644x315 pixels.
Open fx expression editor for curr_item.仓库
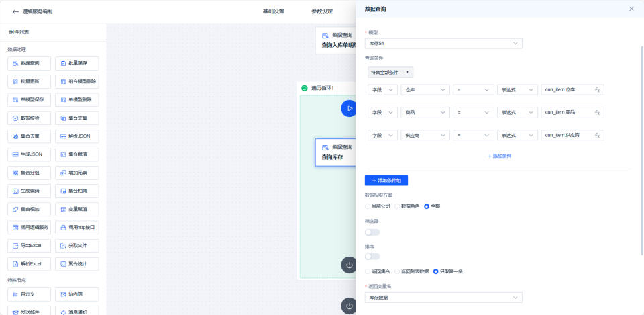597,90
